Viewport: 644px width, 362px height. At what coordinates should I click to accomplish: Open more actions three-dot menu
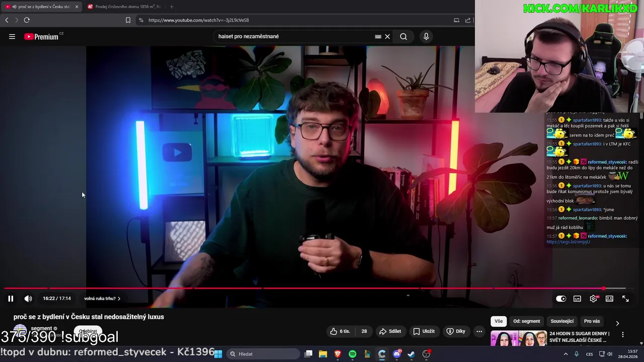click(x=479, y=331)
